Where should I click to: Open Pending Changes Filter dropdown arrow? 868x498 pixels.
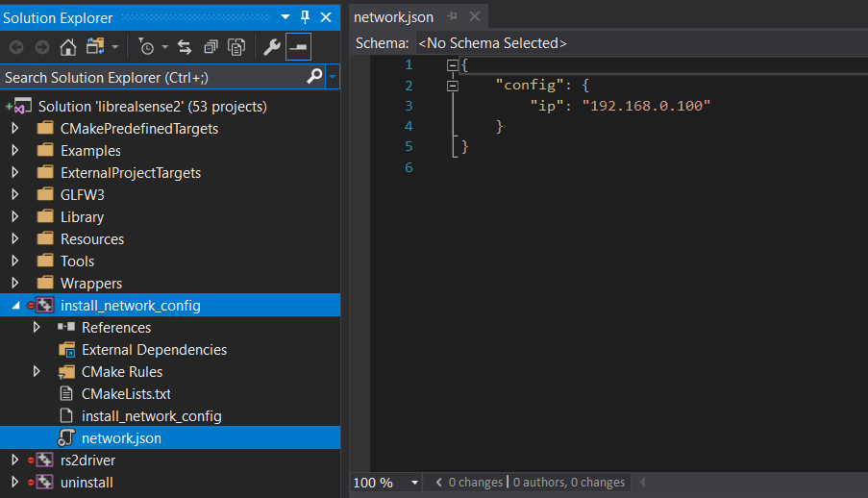(165, 47)
